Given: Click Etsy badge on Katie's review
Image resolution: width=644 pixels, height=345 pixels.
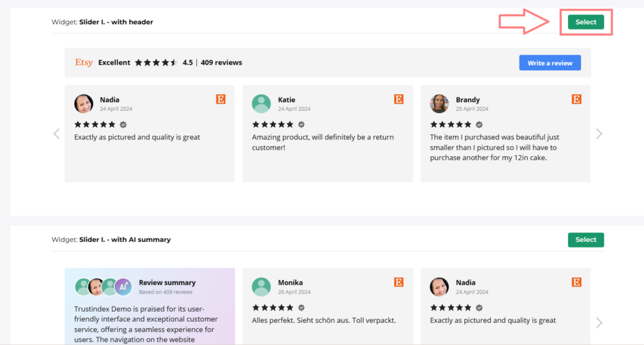Looking at the screenshot, I should [x=399, y=99].
